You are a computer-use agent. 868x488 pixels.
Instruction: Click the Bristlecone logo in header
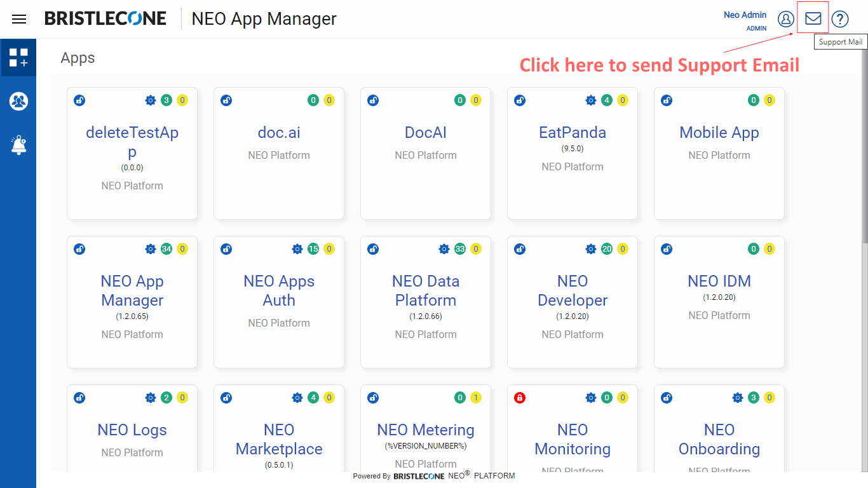(x=105, y=18)
